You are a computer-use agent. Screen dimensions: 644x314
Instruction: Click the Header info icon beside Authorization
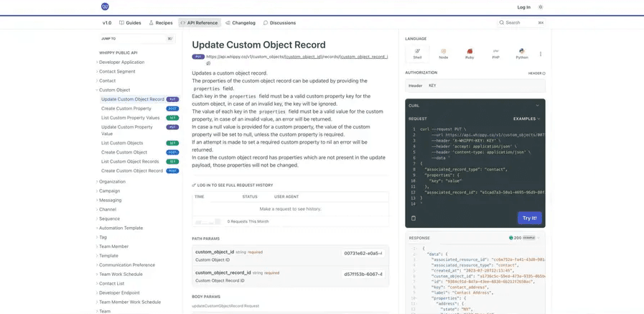(543, 73)
